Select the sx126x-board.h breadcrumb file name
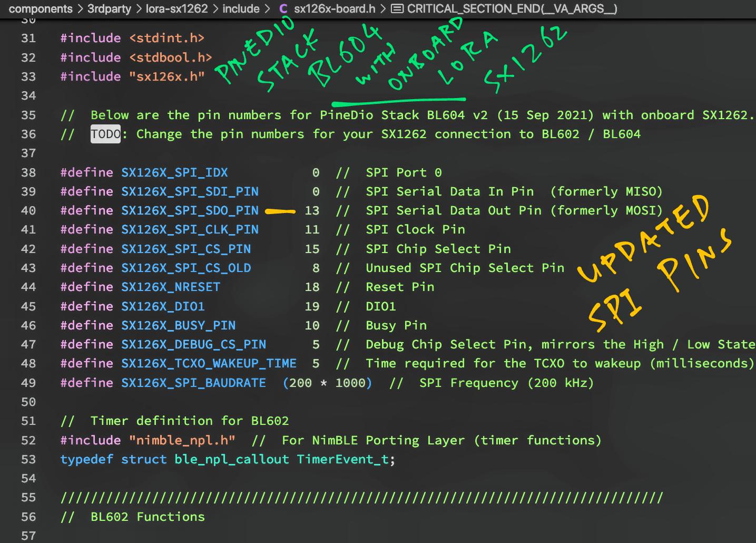 pos(335,9)
